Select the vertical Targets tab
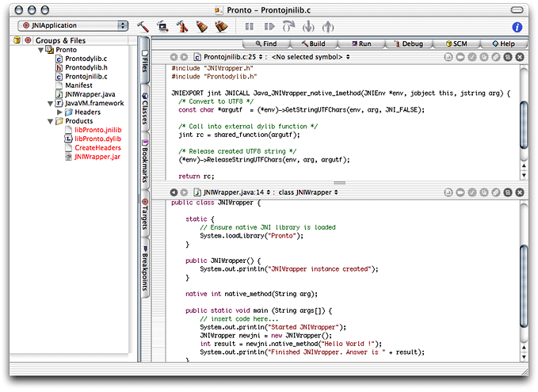 tap(145, 215)
